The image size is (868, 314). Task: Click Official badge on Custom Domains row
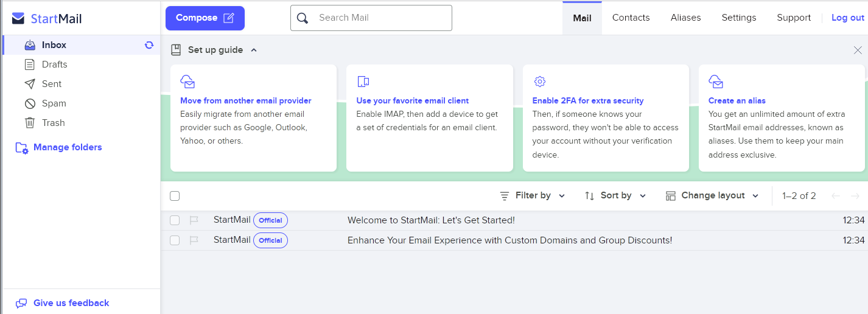pos(270,240)
